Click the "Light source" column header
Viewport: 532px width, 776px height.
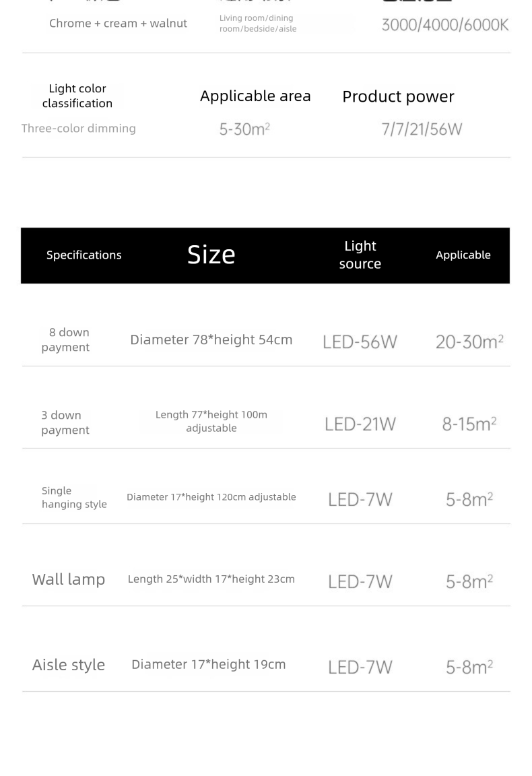tap(360, 255)
